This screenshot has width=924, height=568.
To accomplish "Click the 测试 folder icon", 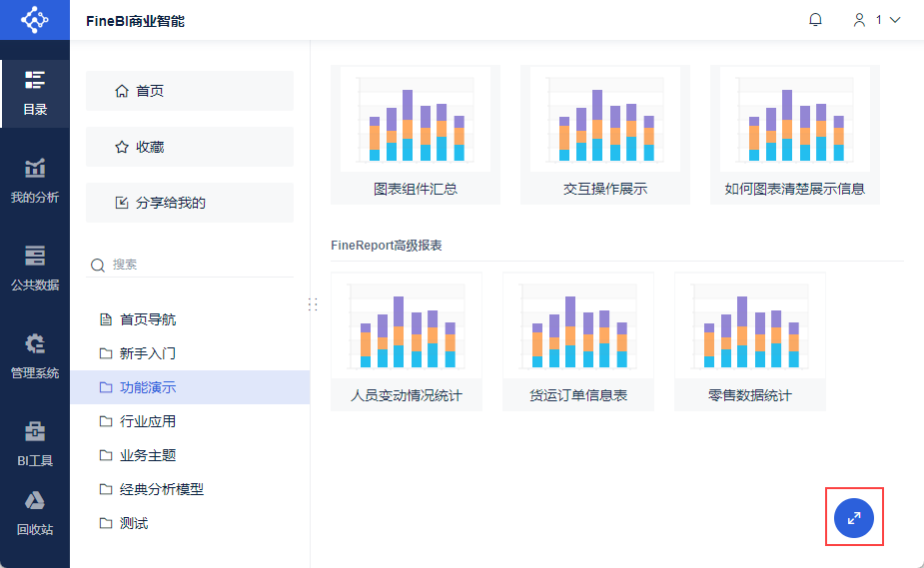I will (106, 523).
